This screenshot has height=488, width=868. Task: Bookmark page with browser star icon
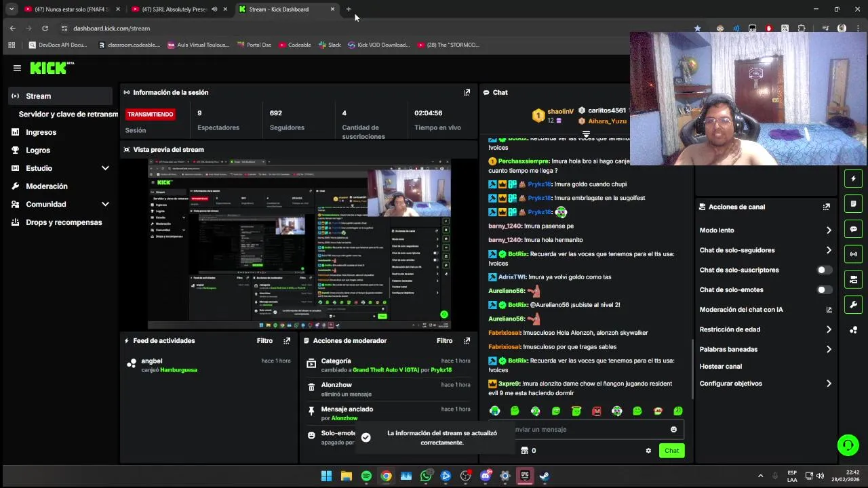(x=697, y=28)
